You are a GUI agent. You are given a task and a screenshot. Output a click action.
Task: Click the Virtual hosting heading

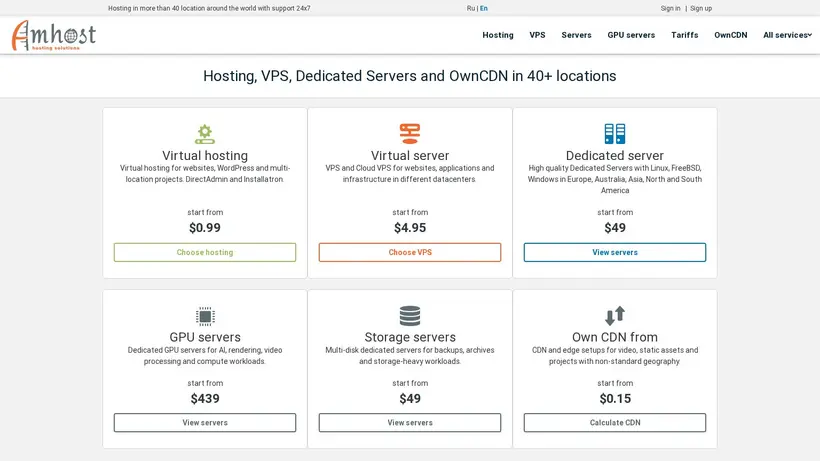(205, 155)
